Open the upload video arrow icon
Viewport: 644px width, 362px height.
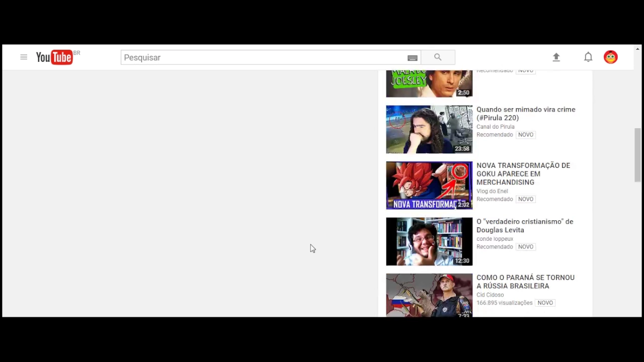[556, 57]
